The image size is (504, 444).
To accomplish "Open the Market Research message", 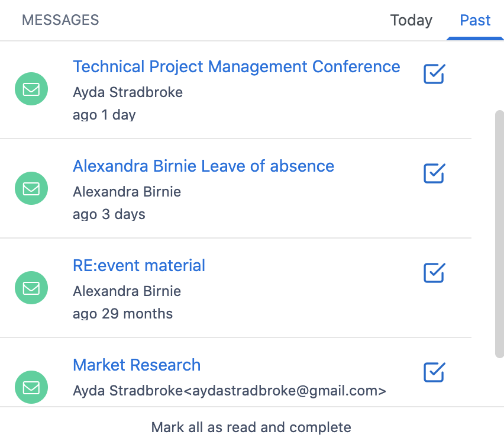I will tap(136, 365).
